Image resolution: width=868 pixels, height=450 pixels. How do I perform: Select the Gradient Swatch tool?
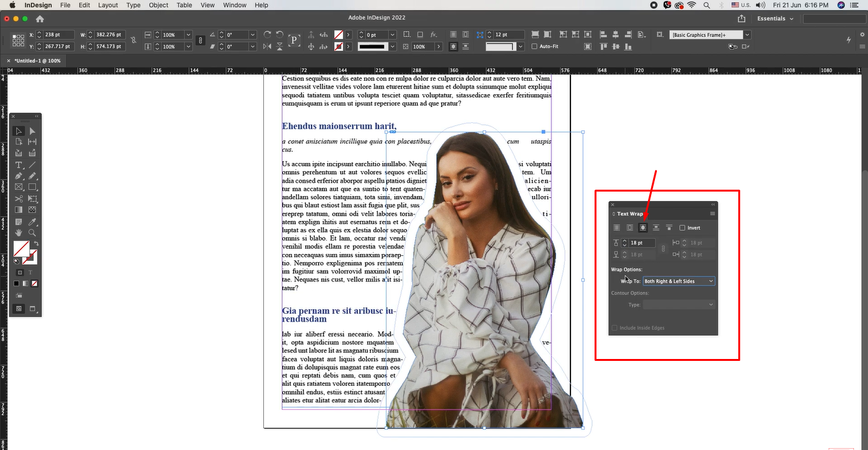(x=18, y=209)
